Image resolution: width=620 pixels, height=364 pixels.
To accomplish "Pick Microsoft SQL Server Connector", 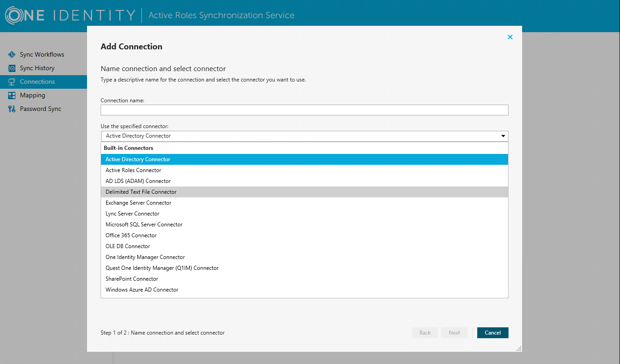I will (144, 225).
